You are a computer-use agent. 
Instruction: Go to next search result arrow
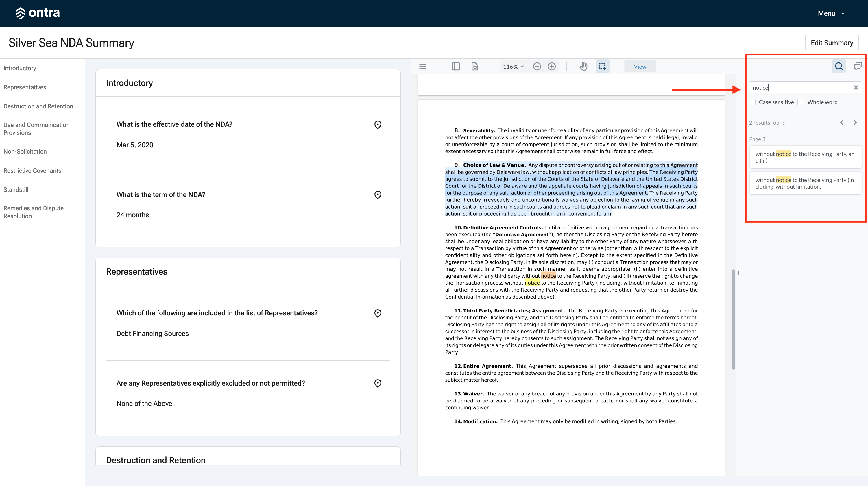[x=855, y=123]
